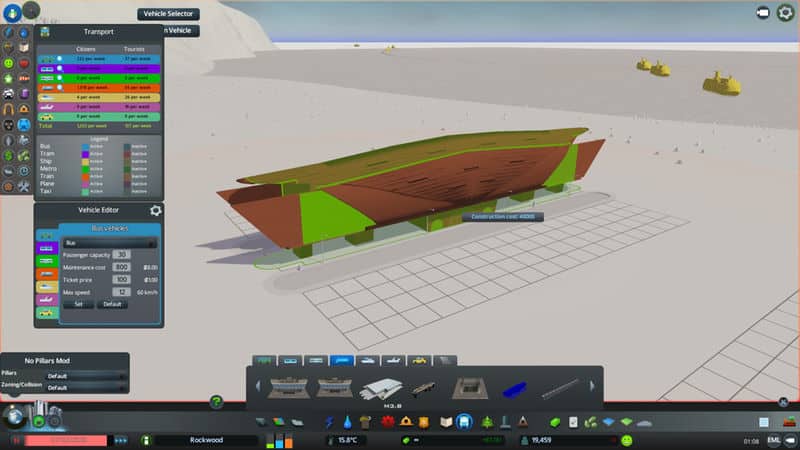Open Vehicle Editor settings gear

tap(155, 211)
